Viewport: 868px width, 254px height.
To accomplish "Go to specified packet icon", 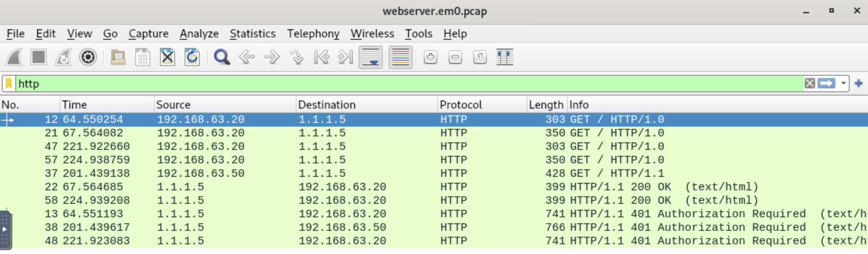I will 296,57.
